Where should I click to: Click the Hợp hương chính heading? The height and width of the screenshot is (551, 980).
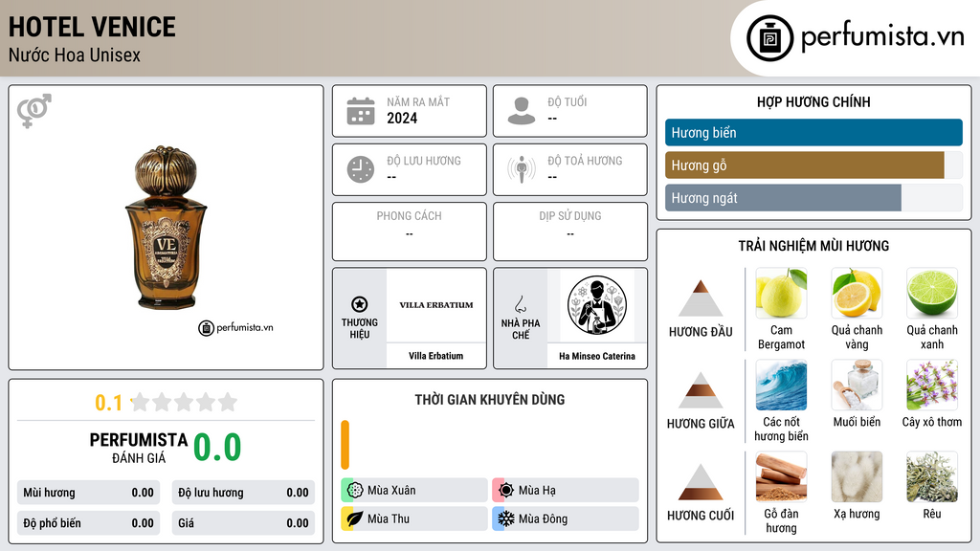(813, 101)
